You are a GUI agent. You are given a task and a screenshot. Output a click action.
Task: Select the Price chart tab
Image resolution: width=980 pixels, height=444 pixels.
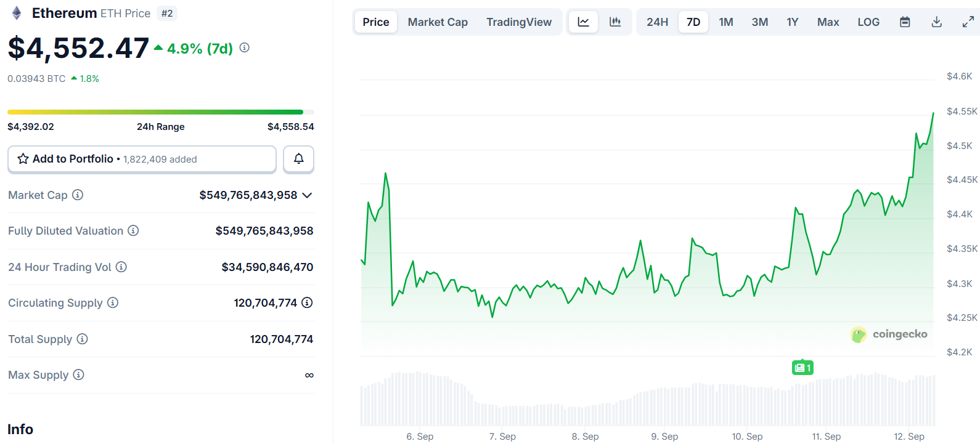pos(376,22)
